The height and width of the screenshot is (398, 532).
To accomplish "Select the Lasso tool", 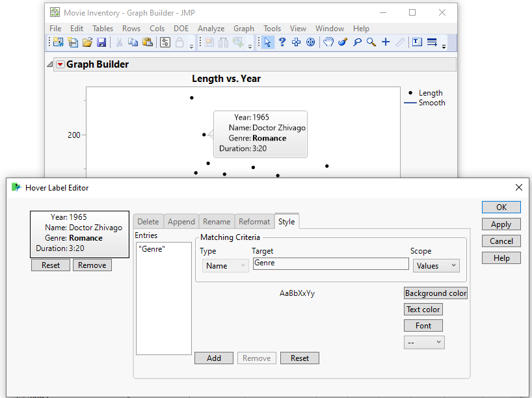I will (357, 42).
